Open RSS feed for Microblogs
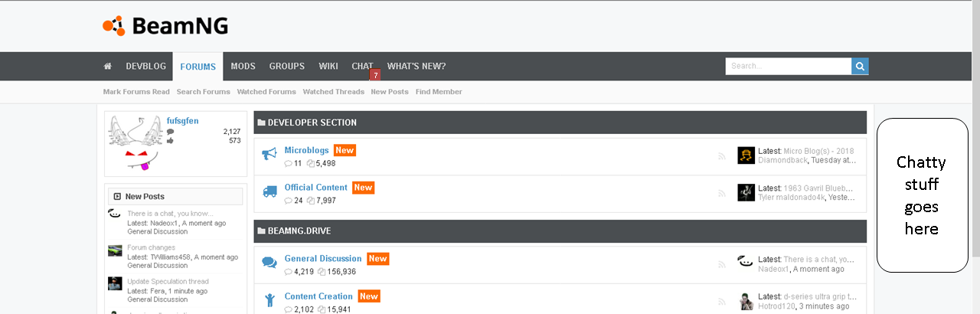Screen dimensions: 980x314 pos(721,155)
